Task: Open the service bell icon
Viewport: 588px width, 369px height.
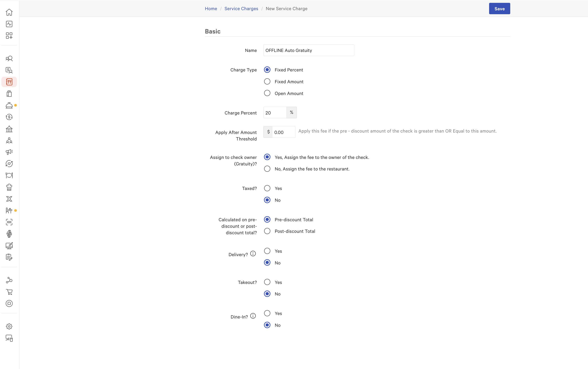Action: (x=9, y=105)
